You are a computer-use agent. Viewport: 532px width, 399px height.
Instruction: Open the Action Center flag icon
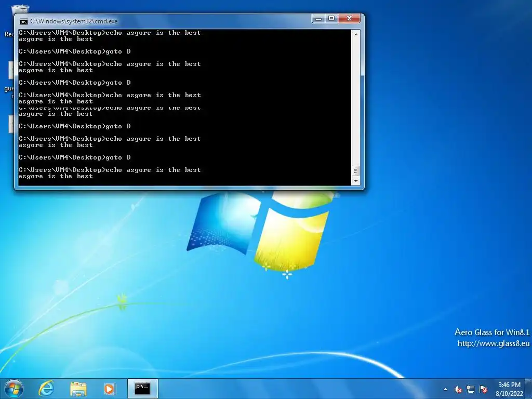pos(483,389)
